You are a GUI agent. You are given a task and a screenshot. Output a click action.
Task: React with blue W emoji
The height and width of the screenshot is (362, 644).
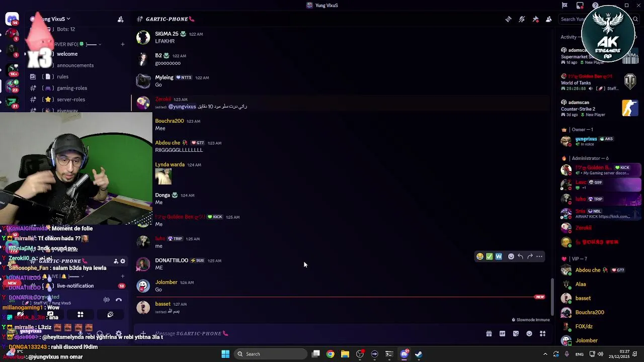pyautogui.click(x=499, y=256)
